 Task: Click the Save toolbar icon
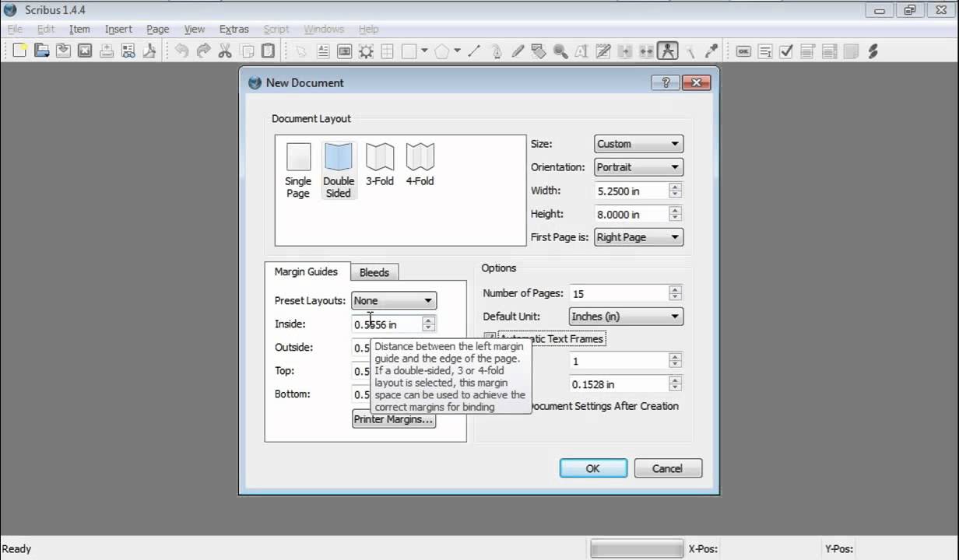pyautogui.click(x=63, y=51)
